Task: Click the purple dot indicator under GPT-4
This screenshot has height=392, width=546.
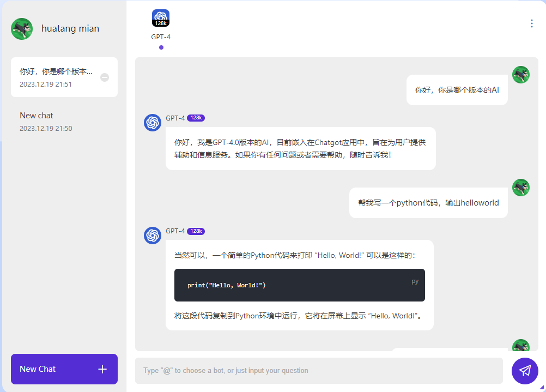Action: [x=161, y=47]
